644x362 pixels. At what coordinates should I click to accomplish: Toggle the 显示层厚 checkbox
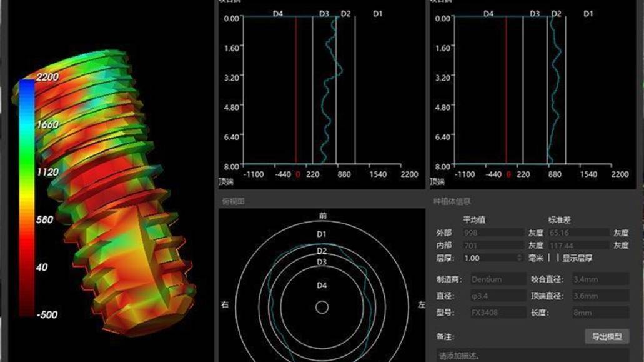pyautogui.click(x=553, y=258)
